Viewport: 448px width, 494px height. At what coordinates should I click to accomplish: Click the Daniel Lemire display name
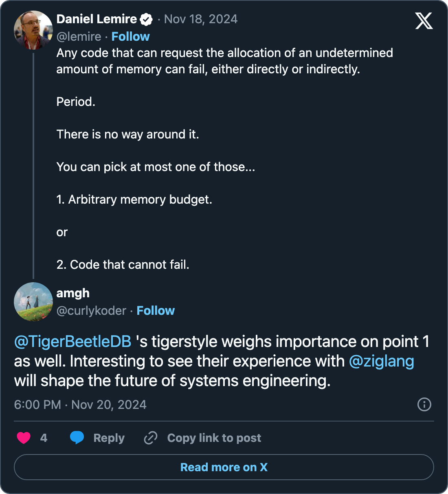tap(97, 19)
